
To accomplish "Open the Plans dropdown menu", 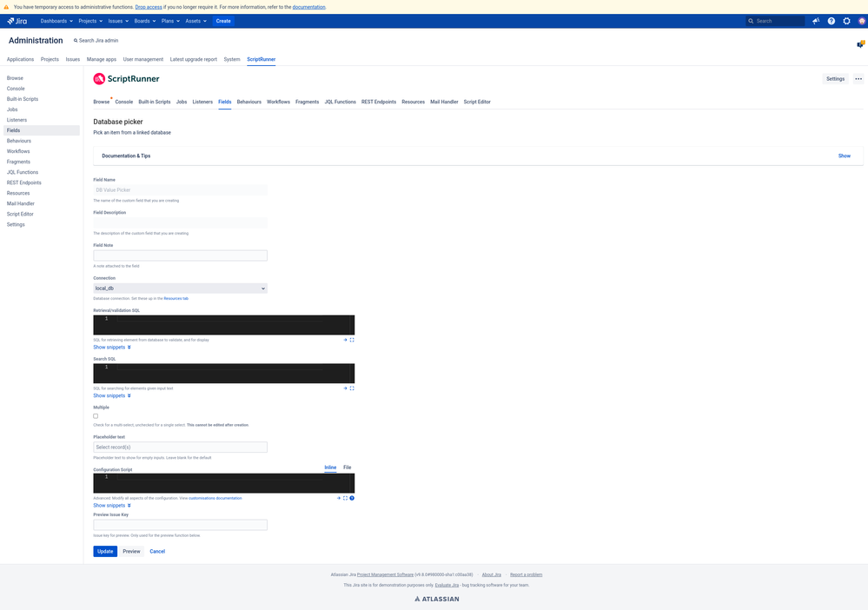I will click(170, 21).
